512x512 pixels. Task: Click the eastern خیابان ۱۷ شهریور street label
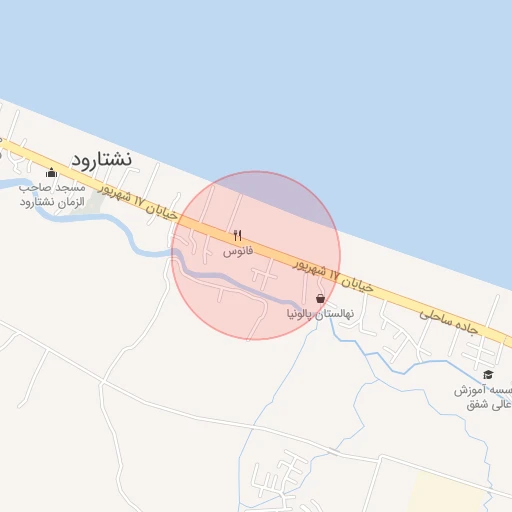click(333, 275)
